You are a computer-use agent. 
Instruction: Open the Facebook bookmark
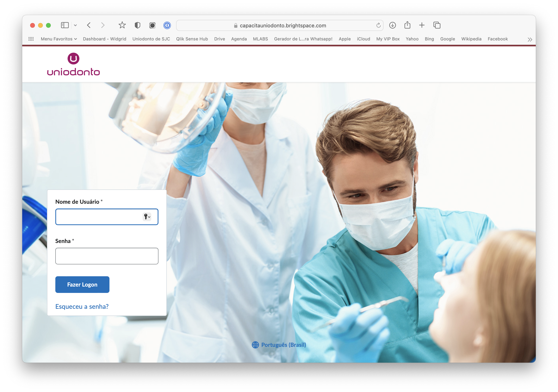(x=498, y=39)
